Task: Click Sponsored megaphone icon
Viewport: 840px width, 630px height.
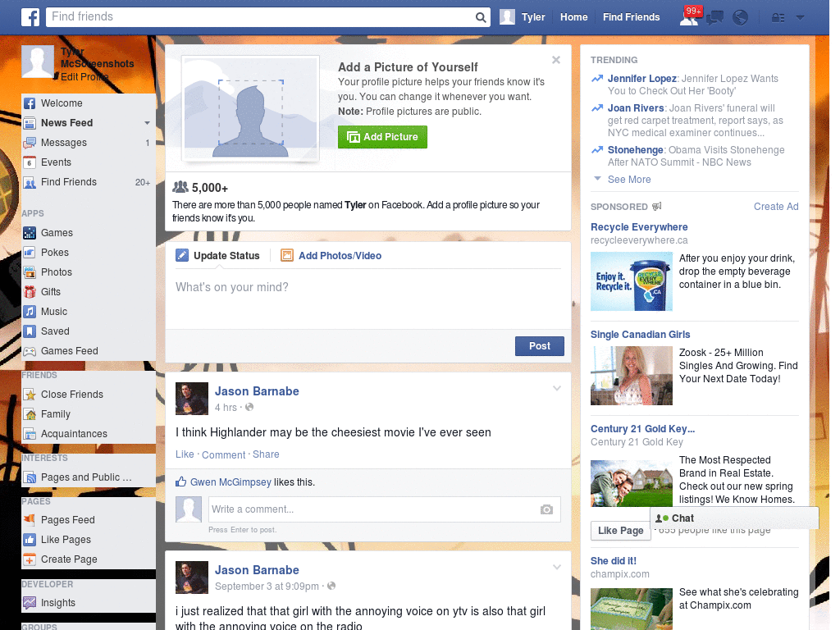Action: tap(657, 206)
